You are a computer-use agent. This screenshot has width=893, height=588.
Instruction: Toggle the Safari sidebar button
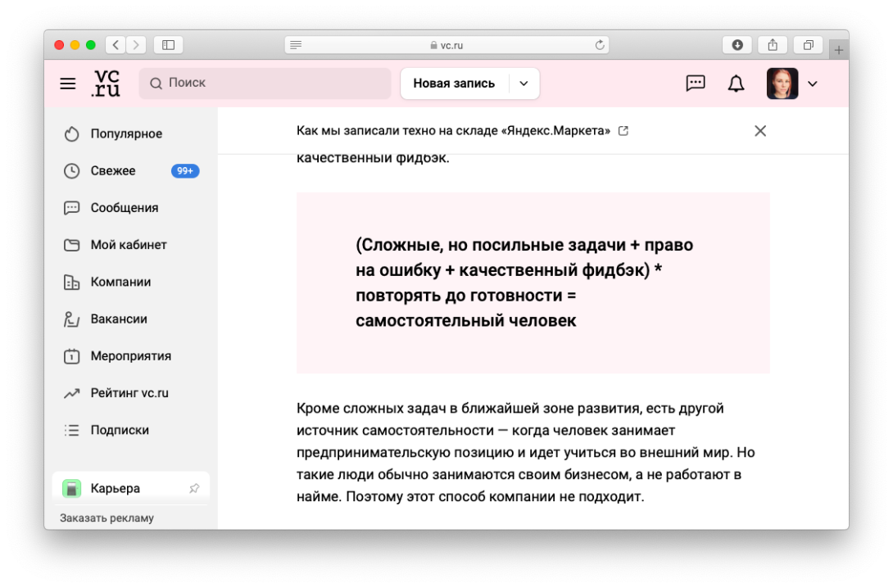tap(168, 45)
